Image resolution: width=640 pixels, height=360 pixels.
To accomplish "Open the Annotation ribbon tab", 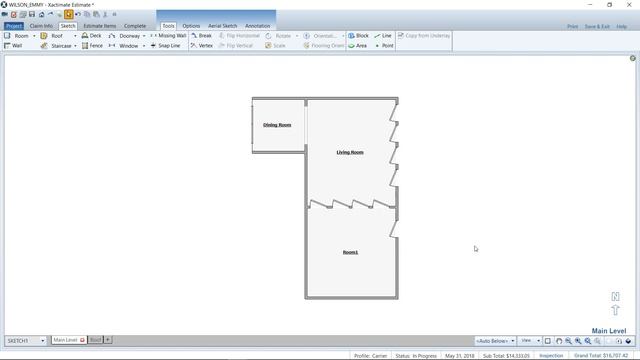I will [258, 26].
